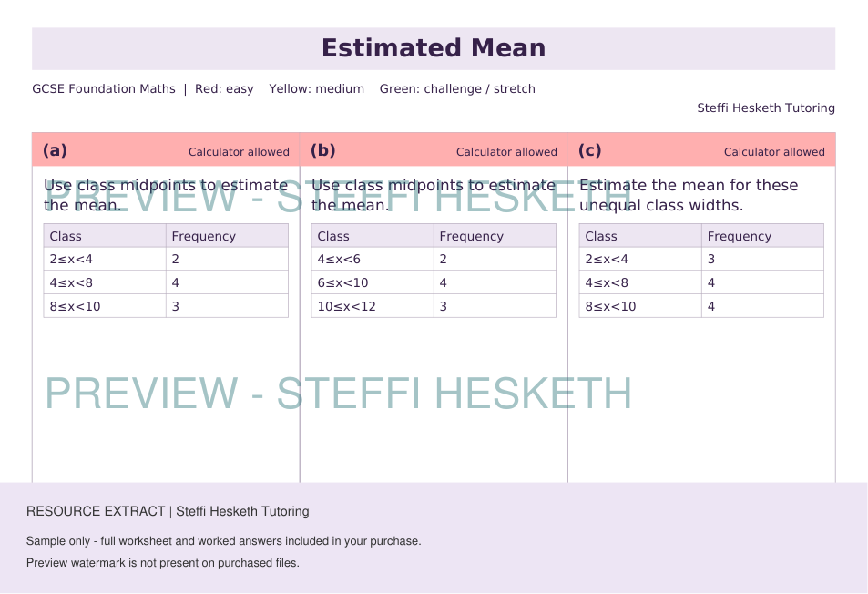The width and height of the screenshot is (868, 594).
Task: Click "Estimate the mean for these unequal class widths"
Action: pos(689,195)
